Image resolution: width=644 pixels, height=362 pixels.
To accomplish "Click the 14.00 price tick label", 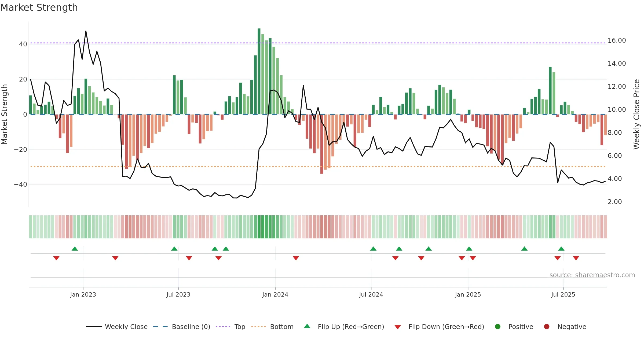I will (x=617, y=64).
